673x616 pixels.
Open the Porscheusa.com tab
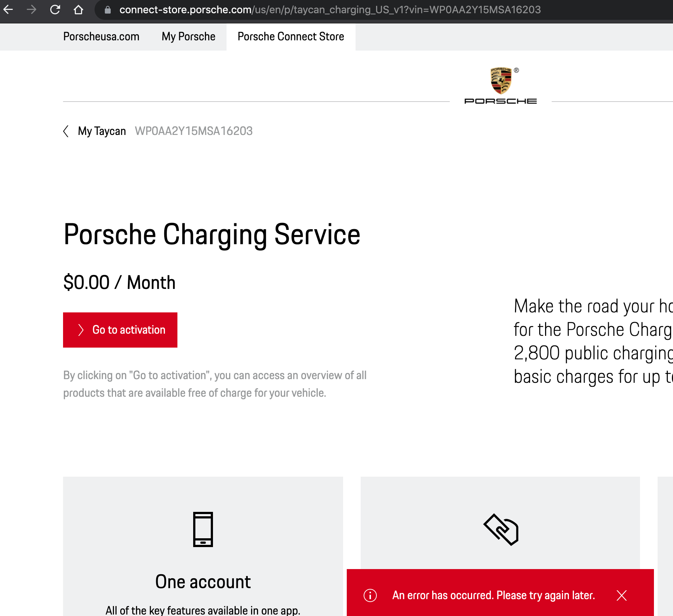[101, 37]
